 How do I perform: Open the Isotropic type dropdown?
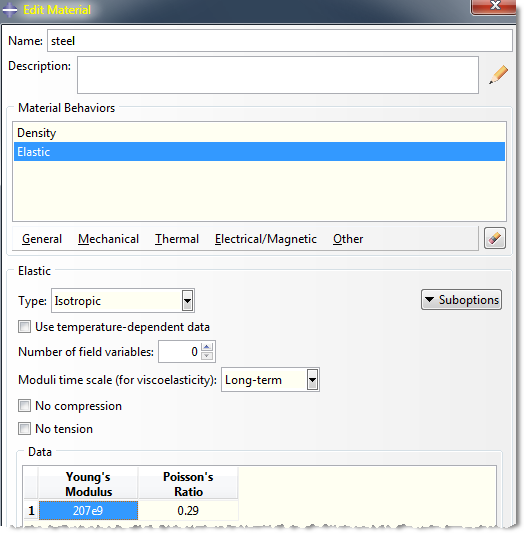[123, 300]
